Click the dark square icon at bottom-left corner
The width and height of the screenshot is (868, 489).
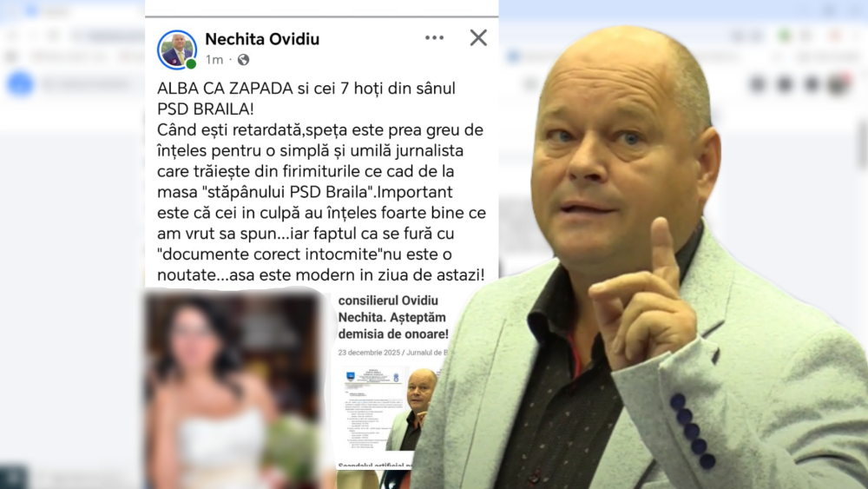click(x=13, y=476)
